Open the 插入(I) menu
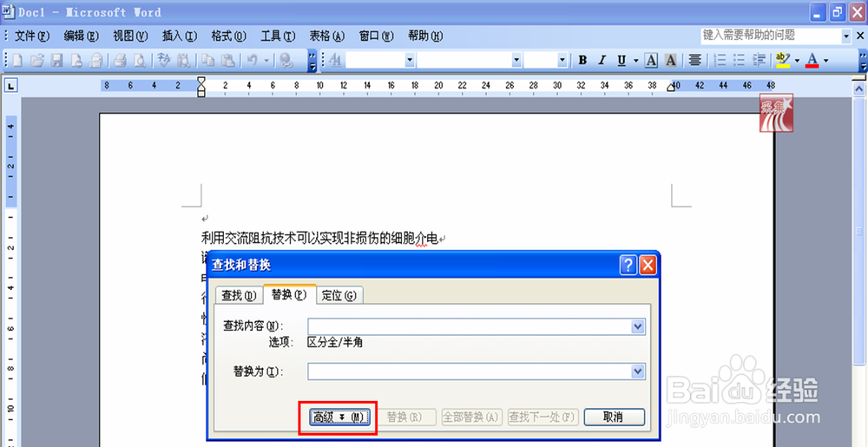Viewport: 868px width, 447px height. pyautogui.click(x=180, y=36)
